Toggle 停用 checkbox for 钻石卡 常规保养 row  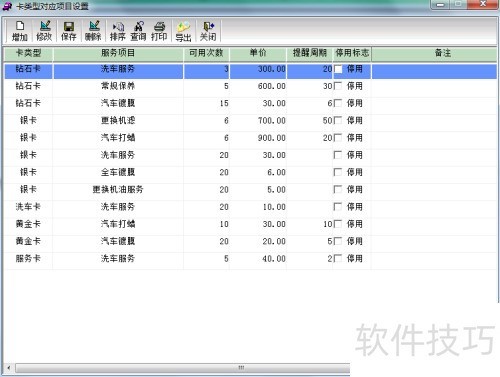point(338,86)
